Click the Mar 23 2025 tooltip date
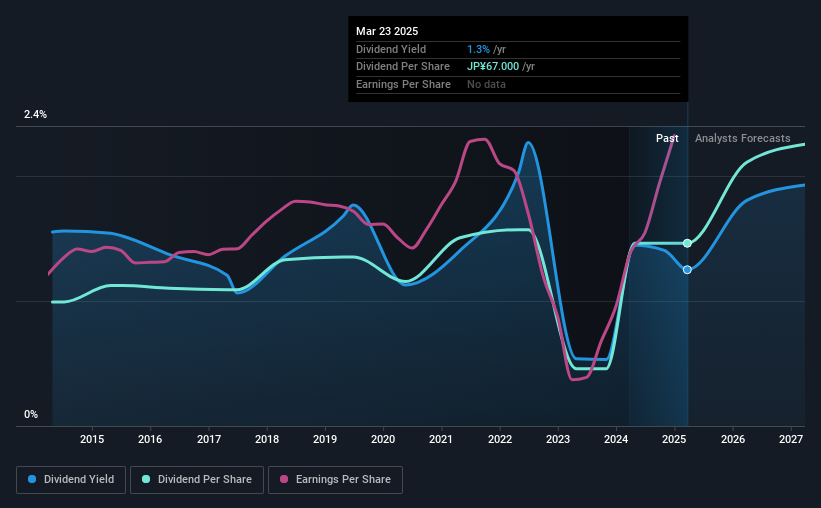This screenshot has width=821, height=508. [387, 31]
